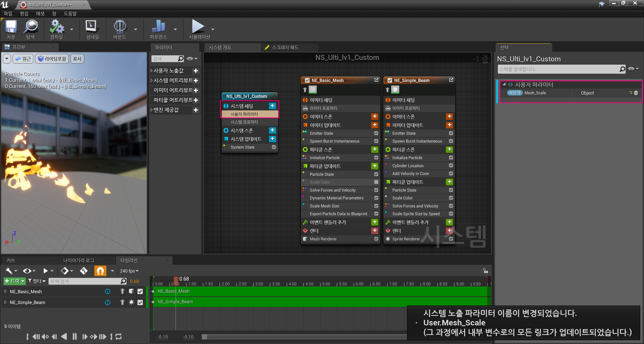This screenshot has width=644, height=344.
Task: Expand the NE_Basic_Mesh timeline track
Action: (6, 291)
